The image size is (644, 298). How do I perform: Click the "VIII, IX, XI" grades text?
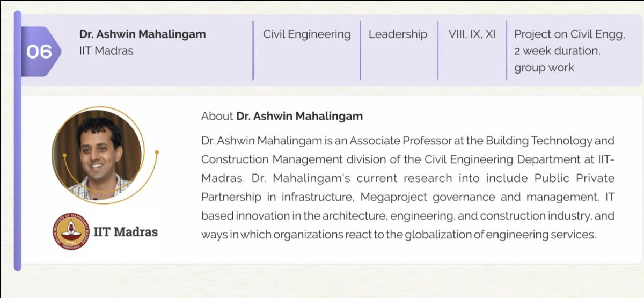click(472, 34)
